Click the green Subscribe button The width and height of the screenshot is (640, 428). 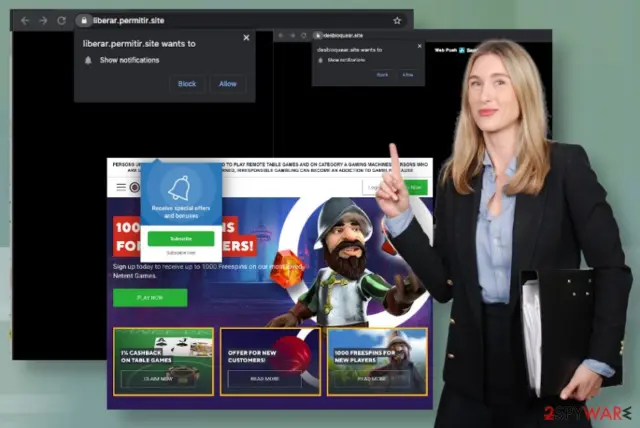(181, 239)
